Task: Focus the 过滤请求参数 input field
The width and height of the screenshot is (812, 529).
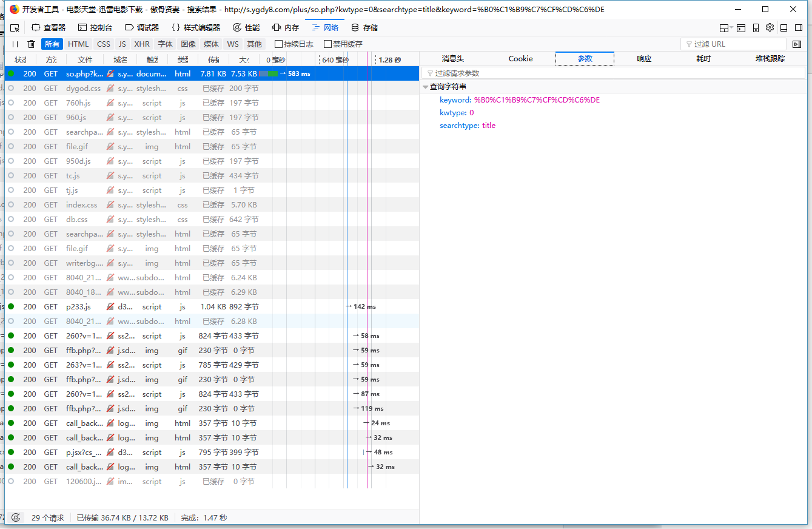Action: [x=614, y=73]
